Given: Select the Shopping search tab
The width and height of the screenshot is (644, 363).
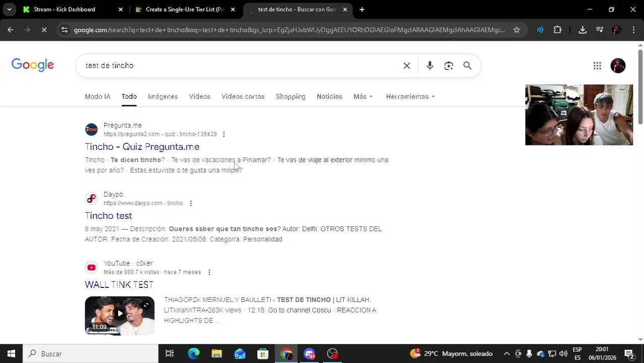Looking at the screenshot, I should click(290, 96).
